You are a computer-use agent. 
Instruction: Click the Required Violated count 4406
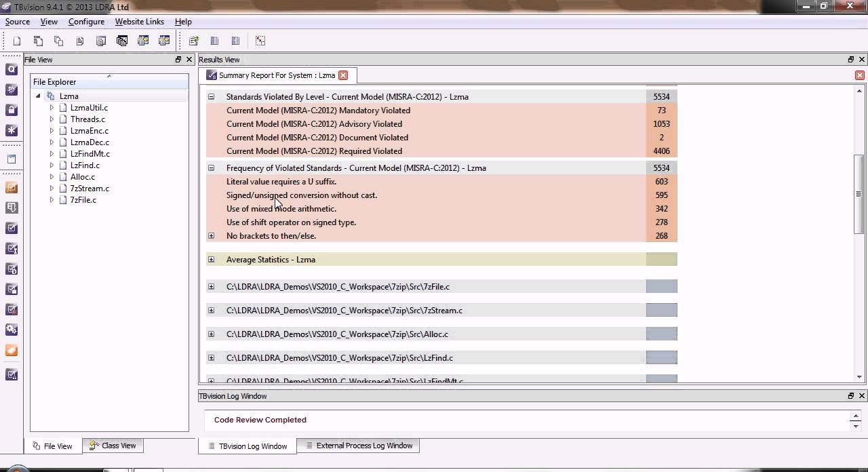pos(661,151)
